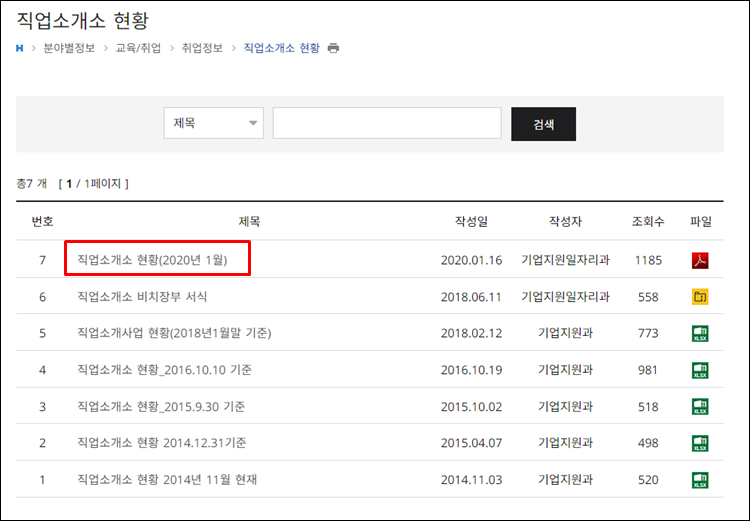Viewport: 750px width, 521px height.
Task: Click author 기업지원일자리과 in row 6
Action: click(565, 297)
